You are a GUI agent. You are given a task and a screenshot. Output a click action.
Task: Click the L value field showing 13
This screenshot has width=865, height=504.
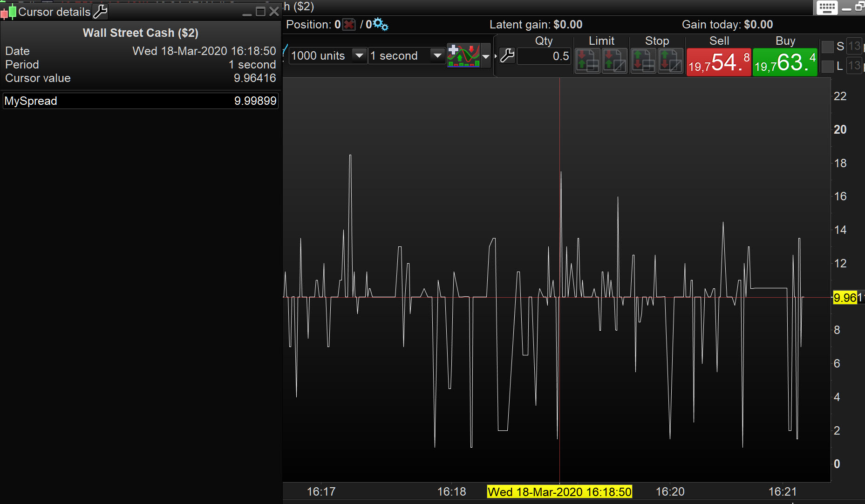(x=854, y=66)
